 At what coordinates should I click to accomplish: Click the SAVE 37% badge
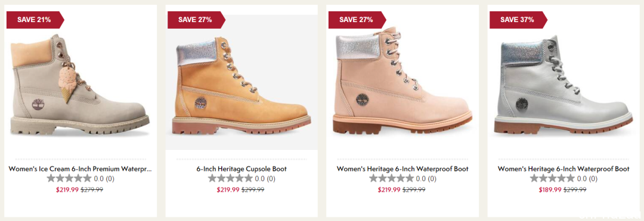518,20
